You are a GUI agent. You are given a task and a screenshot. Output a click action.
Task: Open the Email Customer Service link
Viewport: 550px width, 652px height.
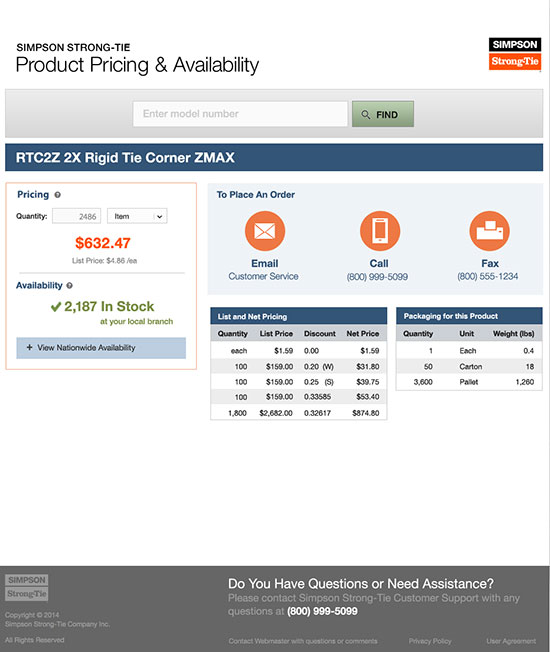264,270
